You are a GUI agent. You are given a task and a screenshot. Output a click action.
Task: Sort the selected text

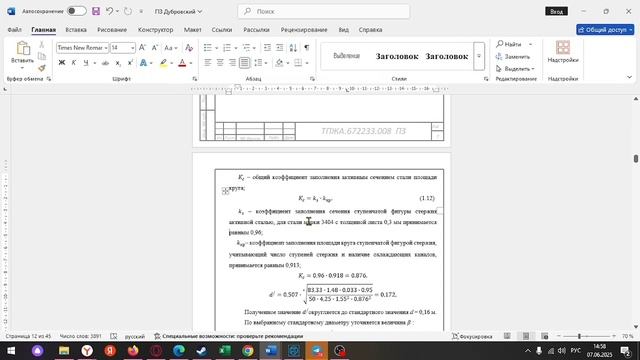293,48
